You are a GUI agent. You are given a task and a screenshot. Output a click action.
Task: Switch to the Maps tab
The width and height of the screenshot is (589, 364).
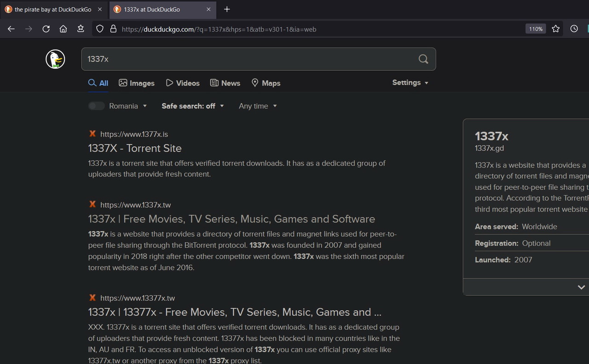266,83
